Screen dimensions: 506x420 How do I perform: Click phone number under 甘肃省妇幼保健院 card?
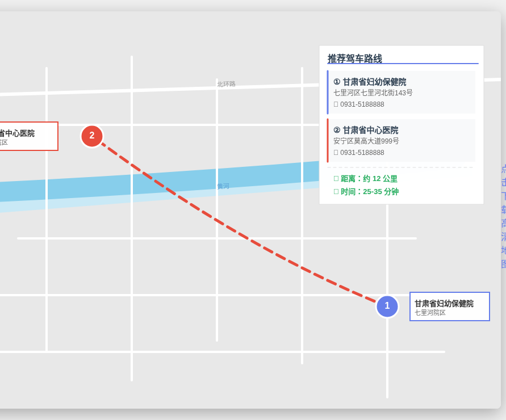pos(362,104)
